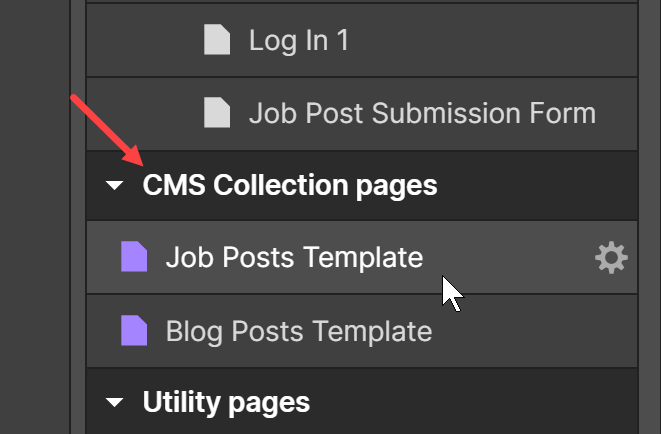Click the pages panel's right-edge scrollbar strip
The height and width of the screenshot is (434, 661).
[649, 217]
